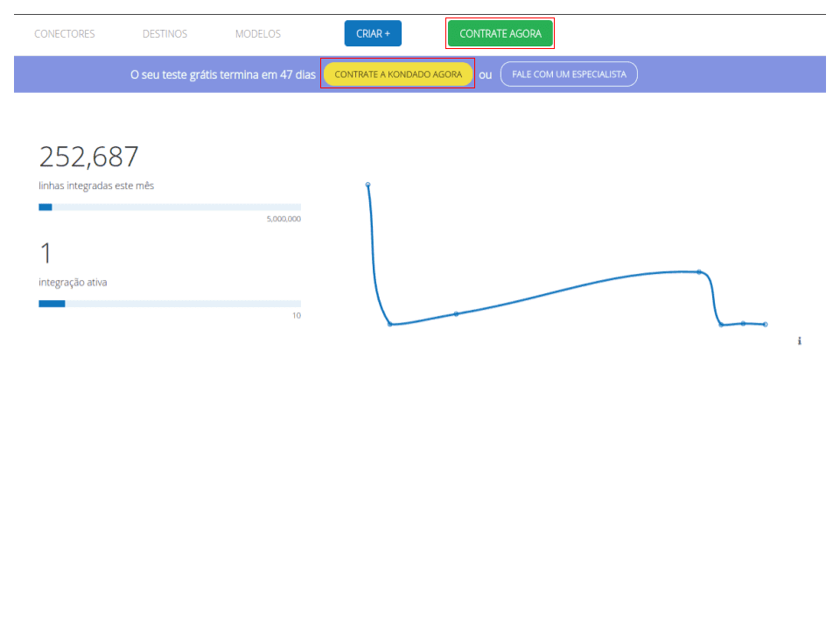Pick the data point just before the second drop
840x630 pixels.
pyautogui.click(x=698, y=272)
